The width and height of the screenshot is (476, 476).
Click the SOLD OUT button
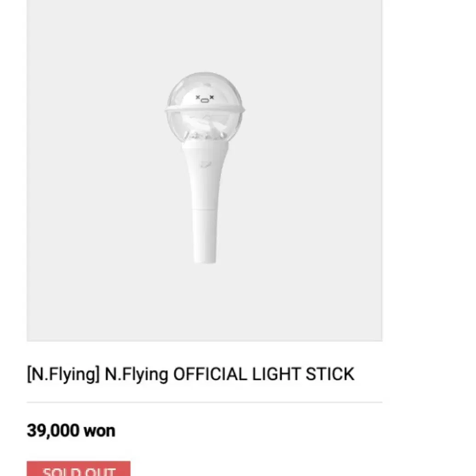[x=79, y=468]
